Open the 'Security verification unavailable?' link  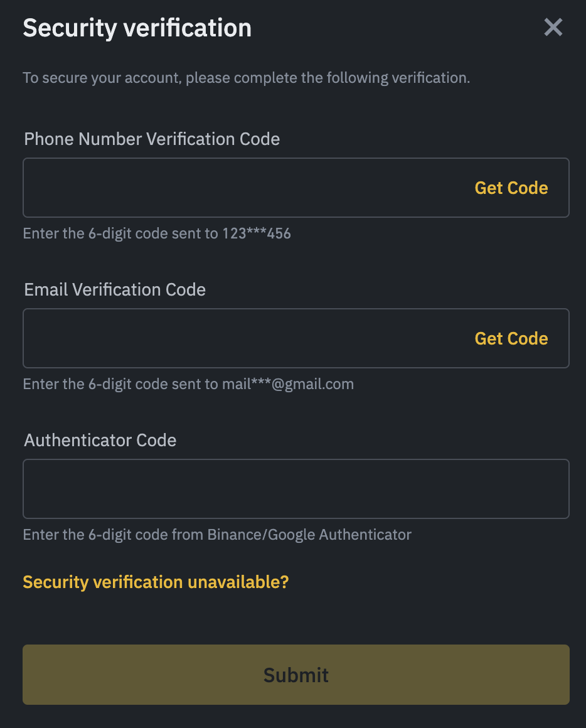(x=156, y=582)
